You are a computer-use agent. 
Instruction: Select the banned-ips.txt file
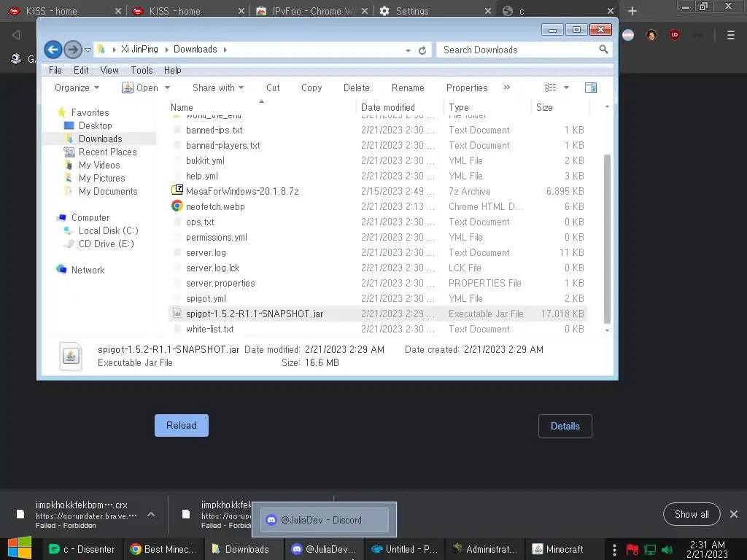[214, 130]
